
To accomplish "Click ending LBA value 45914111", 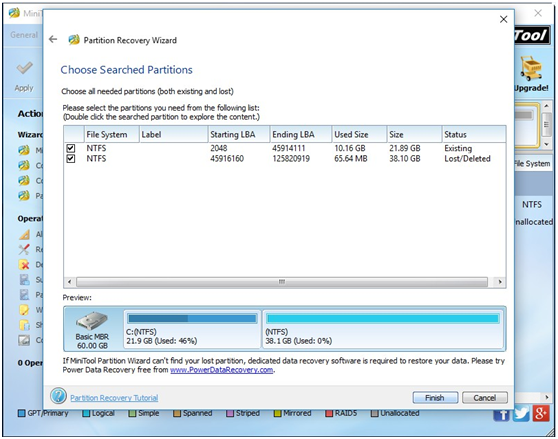I will 288,148.
